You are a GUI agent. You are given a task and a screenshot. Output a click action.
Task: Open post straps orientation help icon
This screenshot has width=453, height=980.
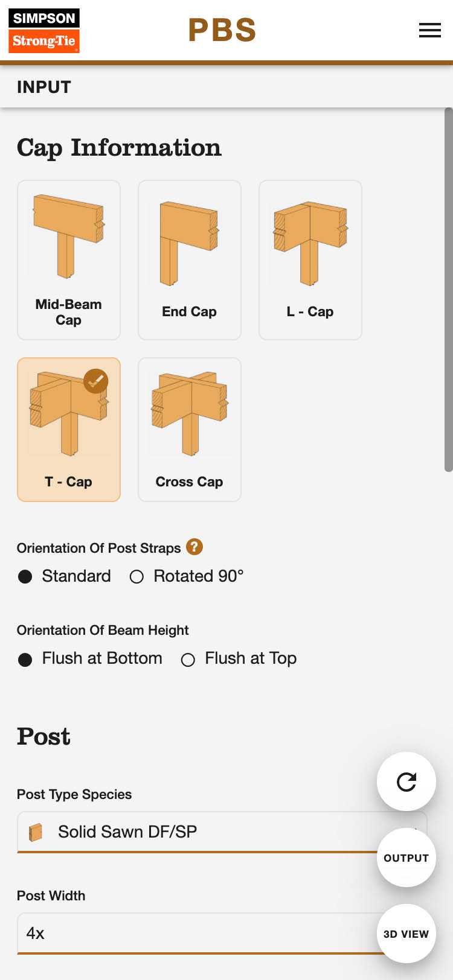tap(194, 547)
